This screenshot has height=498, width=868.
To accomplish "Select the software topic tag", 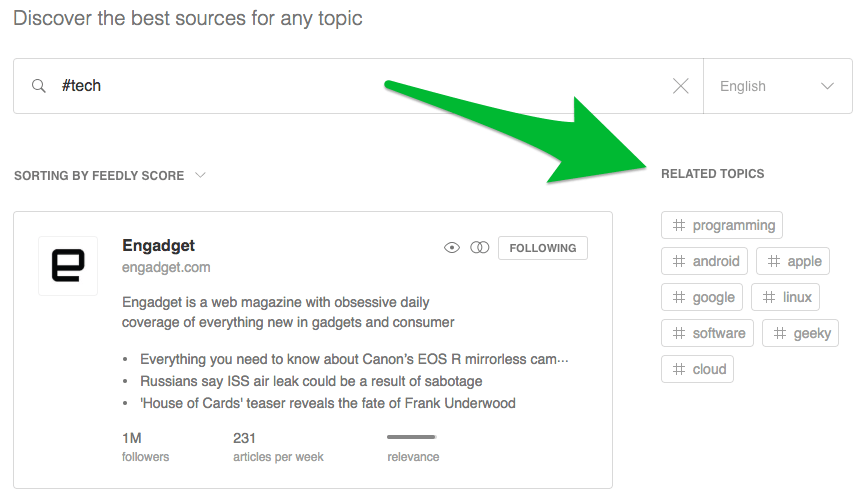I will tap(708, 333).
